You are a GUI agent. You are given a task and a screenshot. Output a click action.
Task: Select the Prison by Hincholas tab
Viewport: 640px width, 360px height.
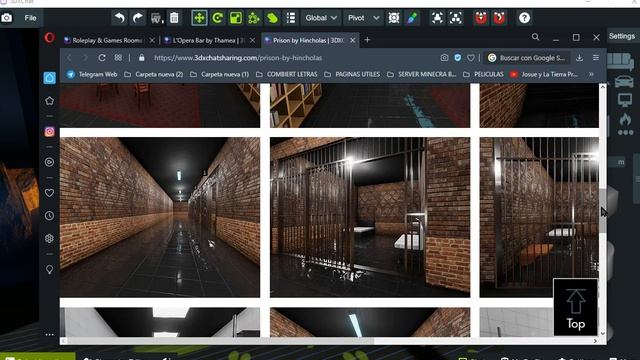pos(309,40)
